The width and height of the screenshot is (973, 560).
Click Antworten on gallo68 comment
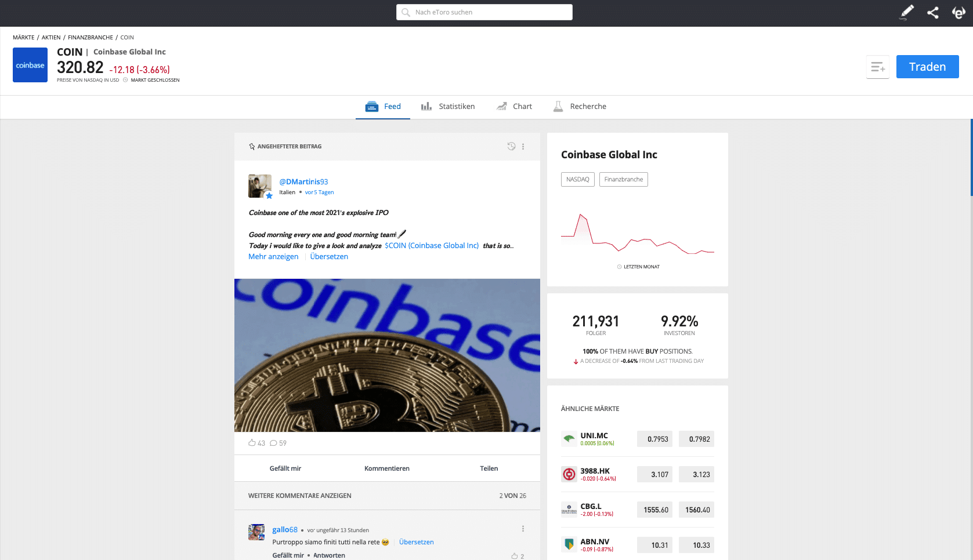[329, 555]
